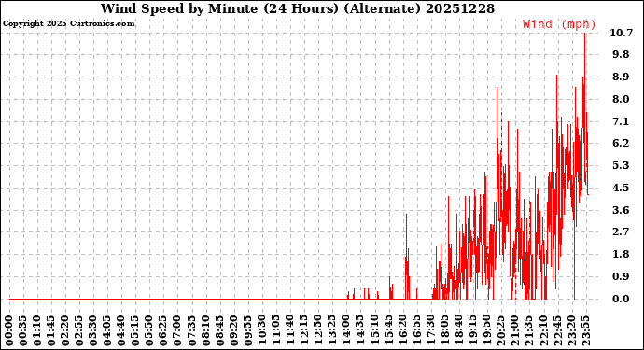The width and height of the screenshot is (644, 350).
Task: Click the x-axis time label 23:55
Action: pyautogui.click(x=586, y=331)
